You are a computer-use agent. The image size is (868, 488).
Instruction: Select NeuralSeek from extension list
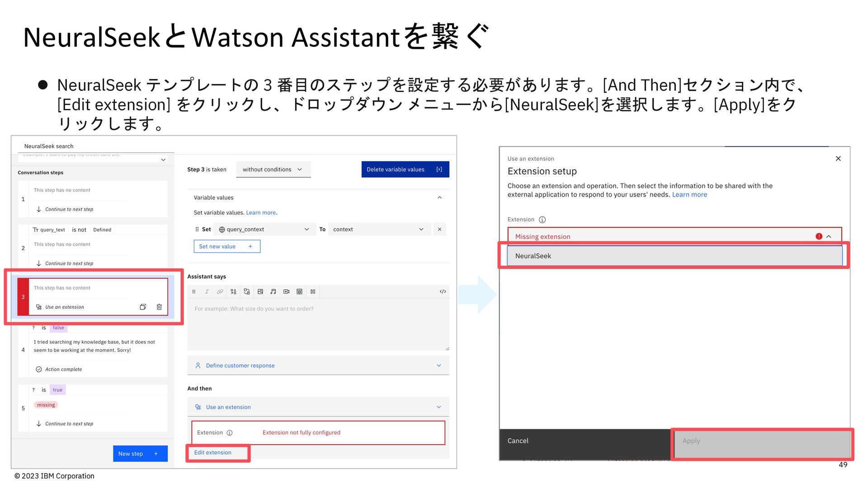pyautogui.click(x=675, y=256)
